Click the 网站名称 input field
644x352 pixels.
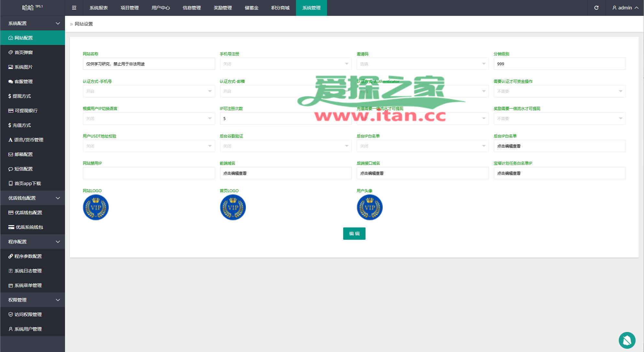[149, 64]
